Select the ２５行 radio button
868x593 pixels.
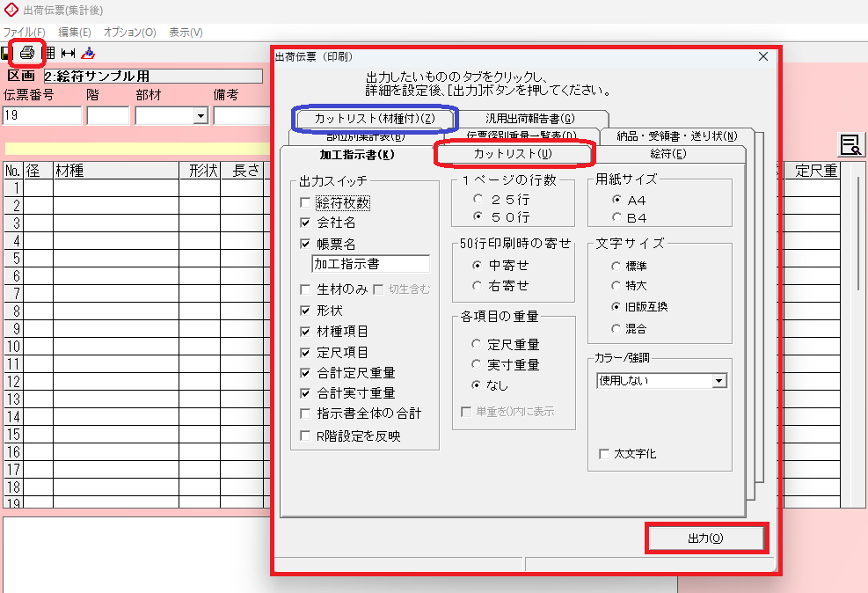click(478, 199)
